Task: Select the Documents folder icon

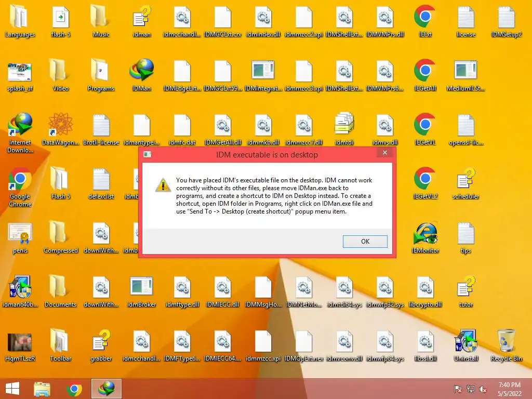Action: (x=60, y=287)
